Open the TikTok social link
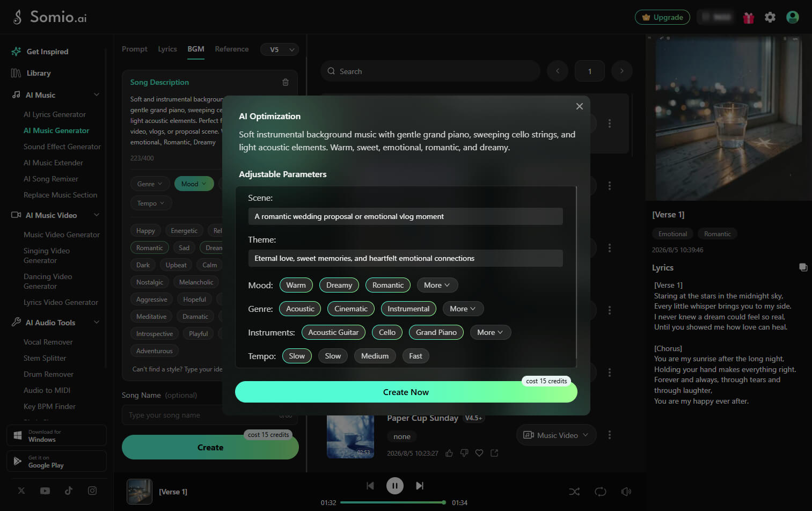This screenshot has height=511, width=812. [69, 491]
